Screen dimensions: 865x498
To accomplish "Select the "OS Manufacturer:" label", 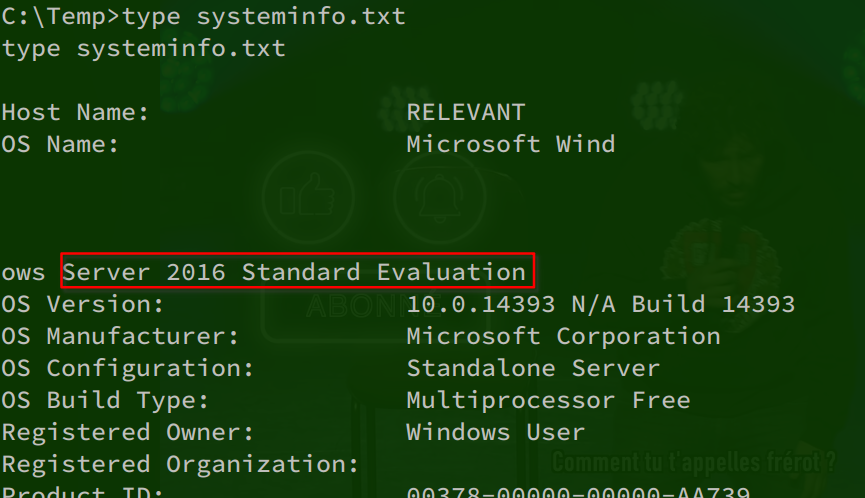I will tap(120, 336).
